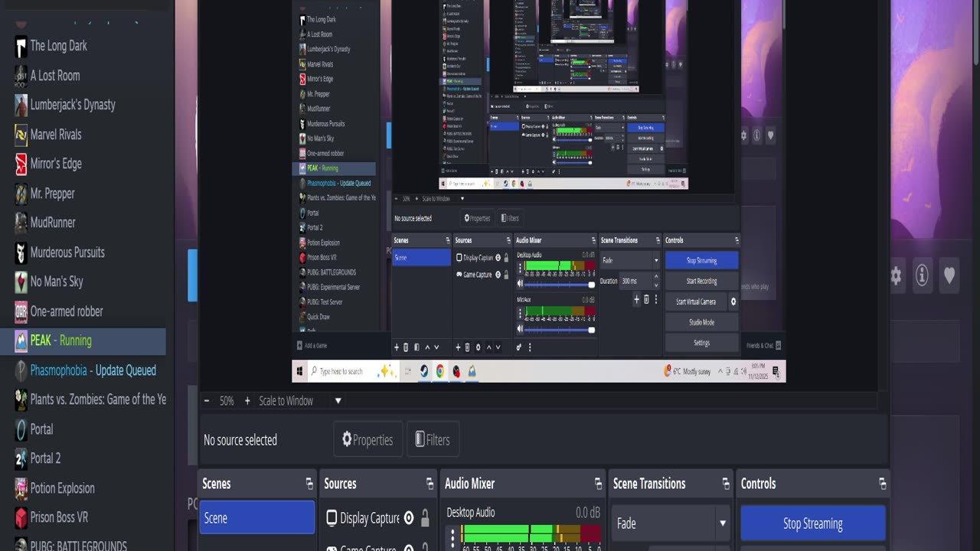The width and height of the screenshot is (980, 551).
Task: Toggle Studio Mode in preview Controls
Action: point(701,322)
